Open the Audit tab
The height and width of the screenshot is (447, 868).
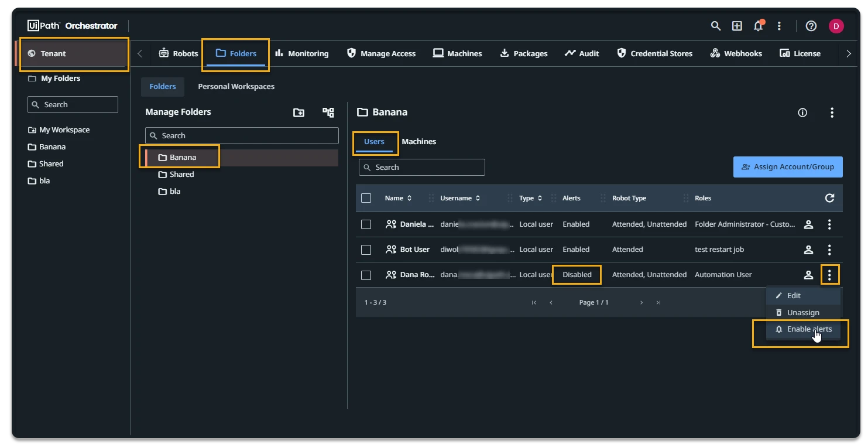coord(582,53)
